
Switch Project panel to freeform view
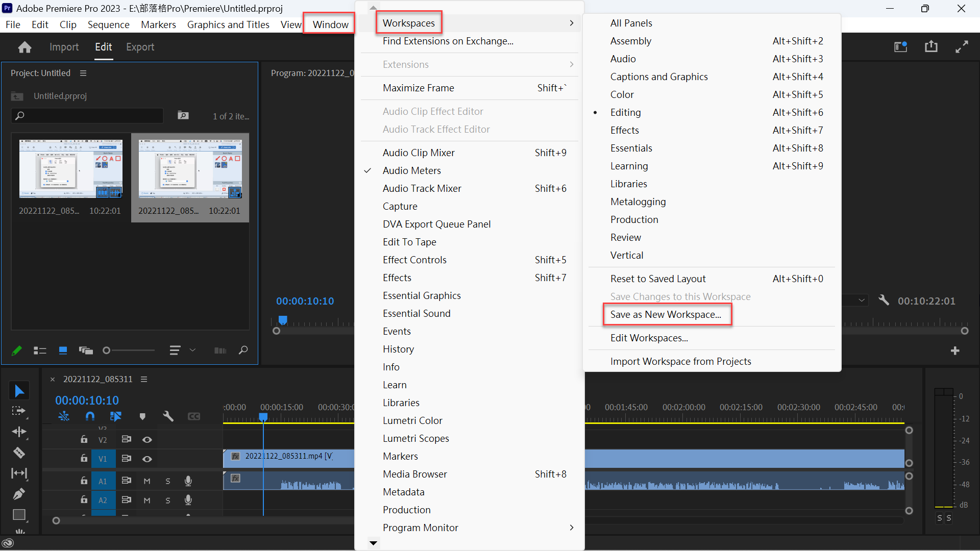pos(86,350)
